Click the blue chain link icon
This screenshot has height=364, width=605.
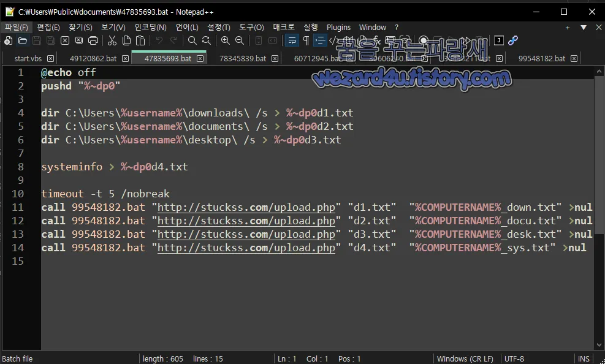pyautogui.click(x=513, y=40)
